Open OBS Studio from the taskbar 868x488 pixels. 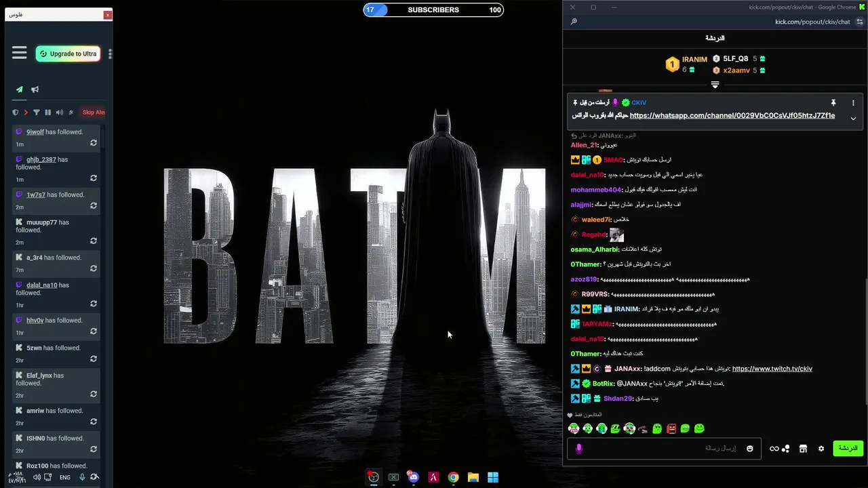coord(373,477)
